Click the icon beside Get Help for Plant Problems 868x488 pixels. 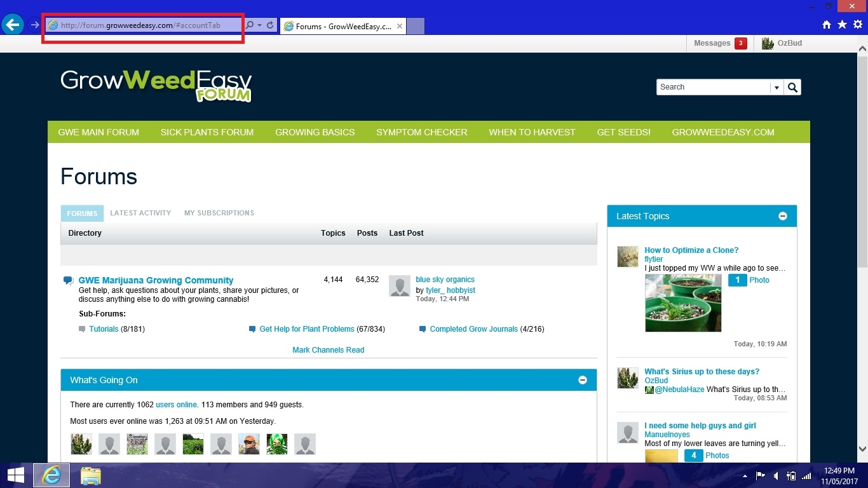(252, 329)
